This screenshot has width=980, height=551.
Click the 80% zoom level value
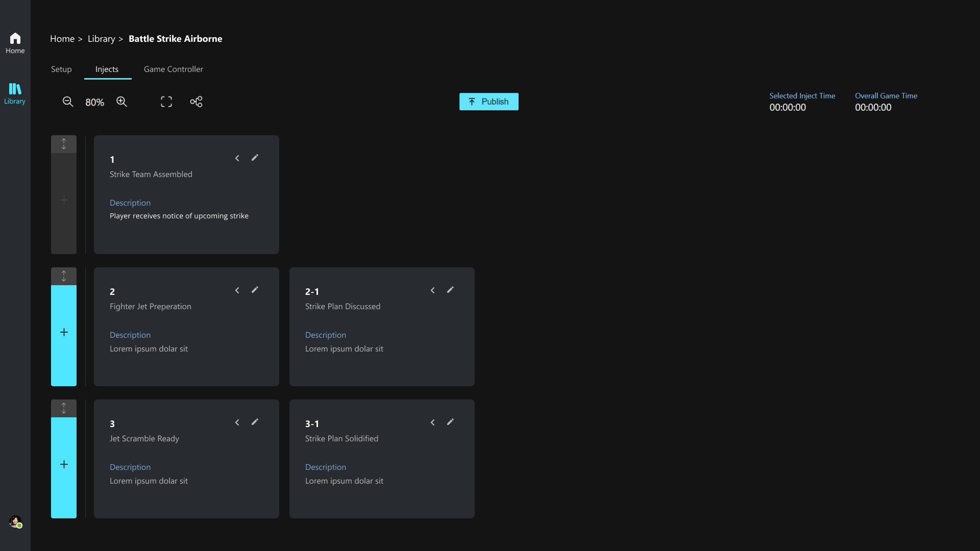point(94,103)
